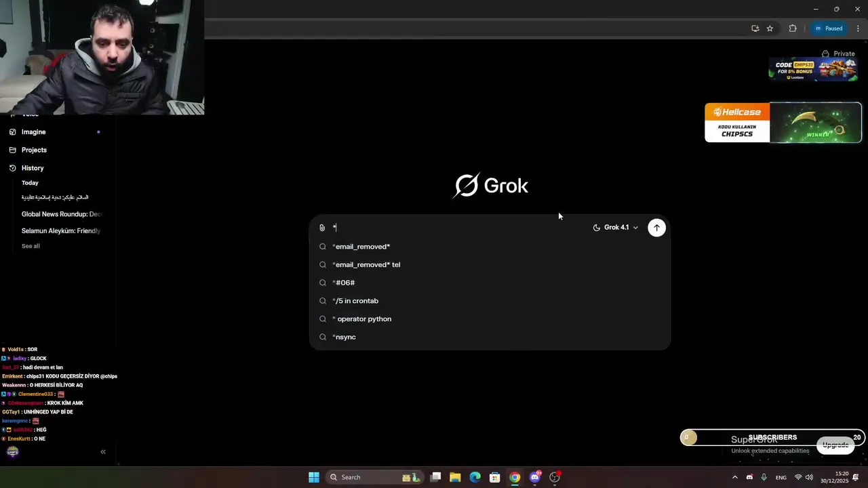
Task: Open Microsoft Store from taskbar
Action: click(495, 477)
